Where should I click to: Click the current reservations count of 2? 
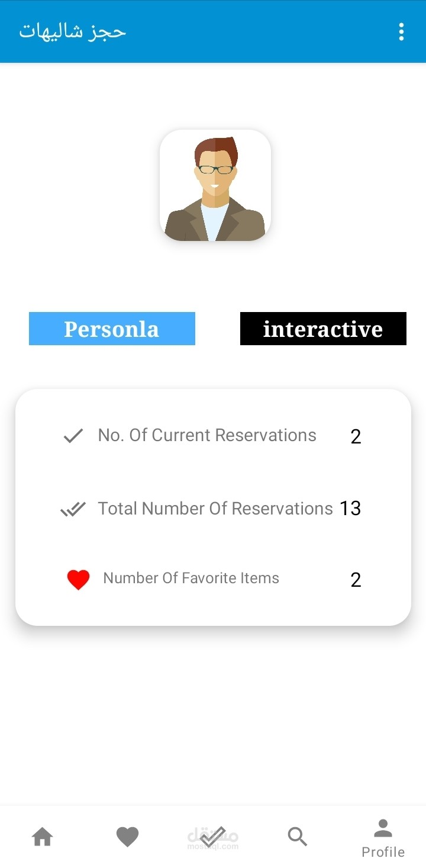tap(356, 437)
